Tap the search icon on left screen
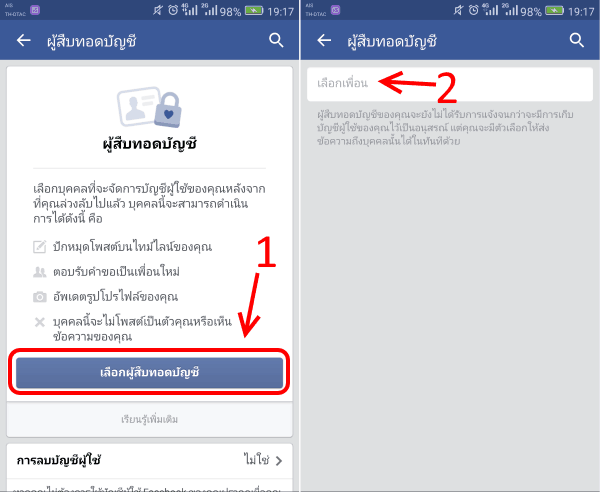This screenshot has width=600, height=492. (x=276, y=40)
